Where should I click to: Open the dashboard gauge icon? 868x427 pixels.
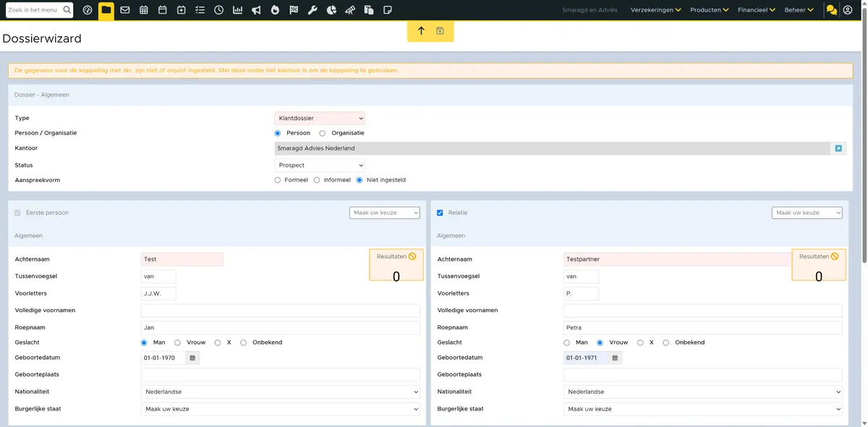coord(88,10)
